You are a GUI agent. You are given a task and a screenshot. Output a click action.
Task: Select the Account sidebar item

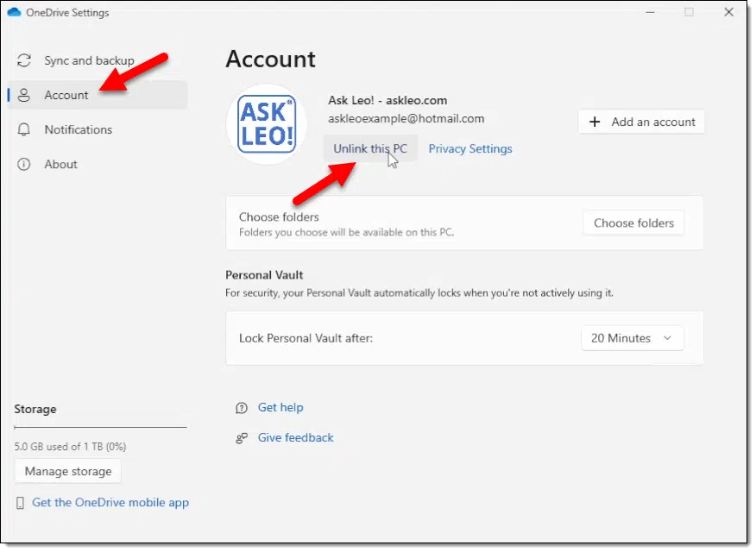pos(98,95)
